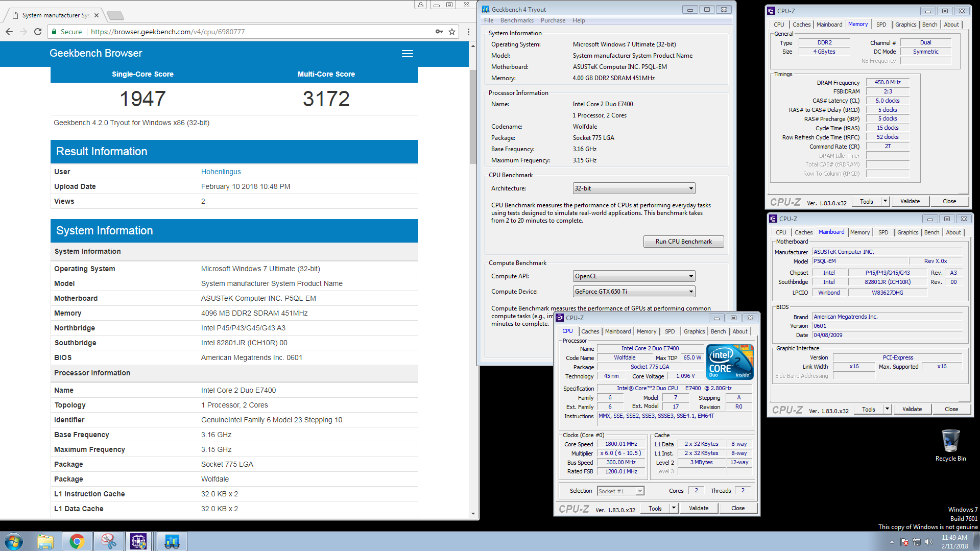Click the Geekbench Browser header title
Image resolution: width=980 pixels, height=551 pixels.
point(95,53)
